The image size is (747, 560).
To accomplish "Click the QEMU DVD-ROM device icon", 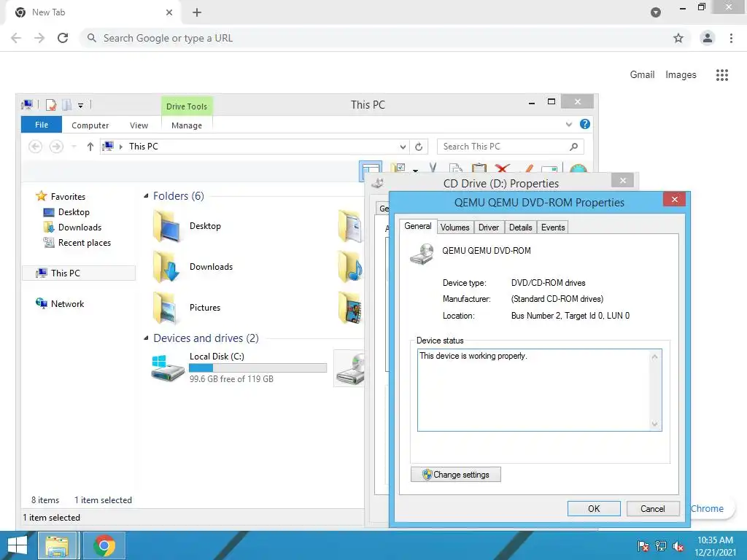I will coord(422,253).
